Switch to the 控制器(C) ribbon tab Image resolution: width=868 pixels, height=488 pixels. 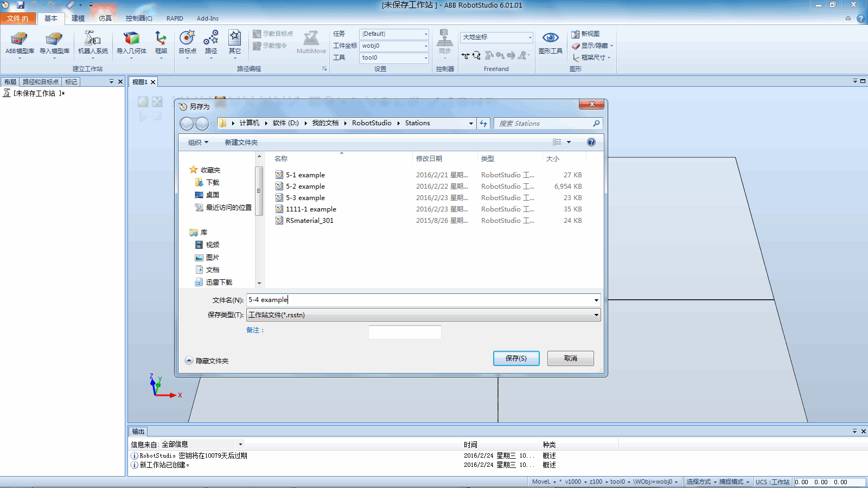[x=139, y=18]
